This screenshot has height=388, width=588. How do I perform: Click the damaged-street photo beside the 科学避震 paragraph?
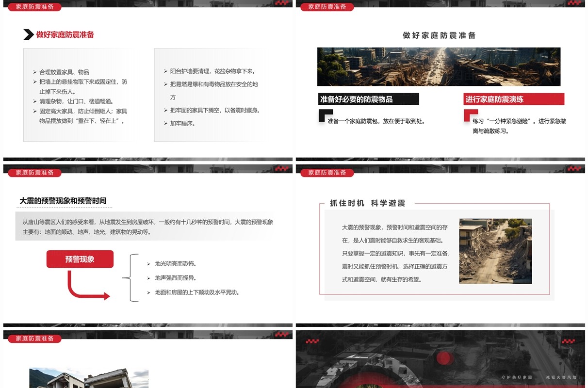click(x=495, y=251)
